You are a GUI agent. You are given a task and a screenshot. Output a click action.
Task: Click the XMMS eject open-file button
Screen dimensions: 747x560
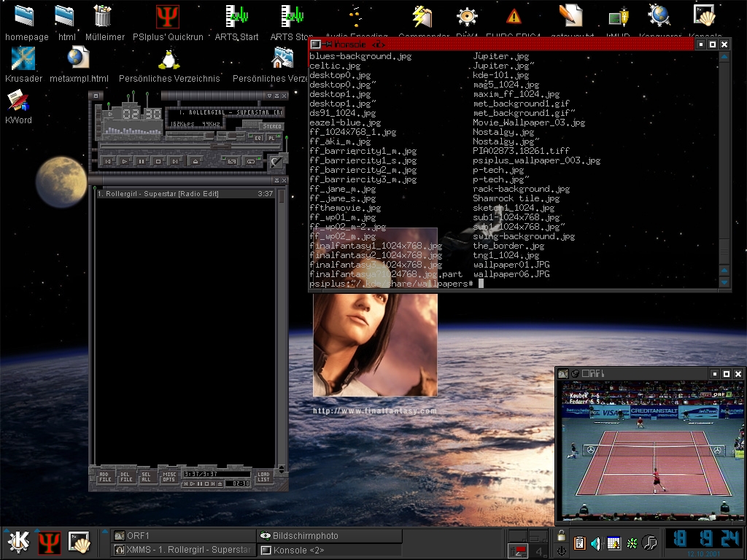point(196,161)
